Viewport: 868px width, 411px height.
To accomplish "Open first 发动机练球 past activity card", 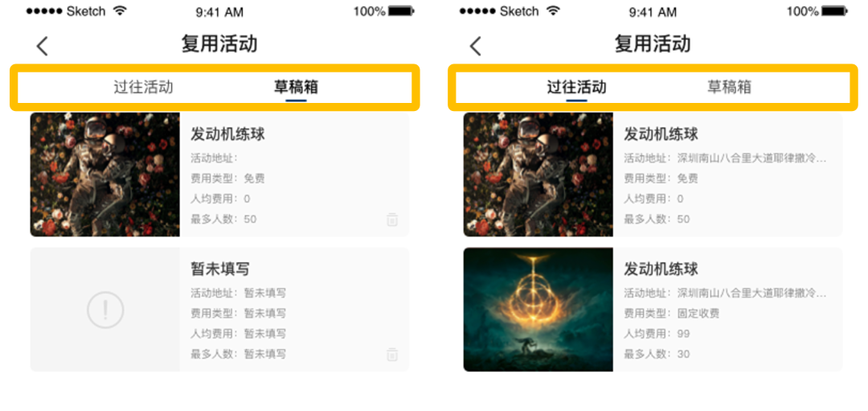I will click(x=653, y=175).
